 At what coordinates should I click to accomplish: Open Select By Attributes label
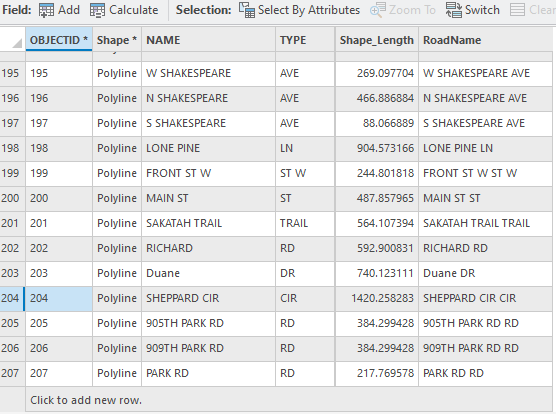(x=309, y=10)
